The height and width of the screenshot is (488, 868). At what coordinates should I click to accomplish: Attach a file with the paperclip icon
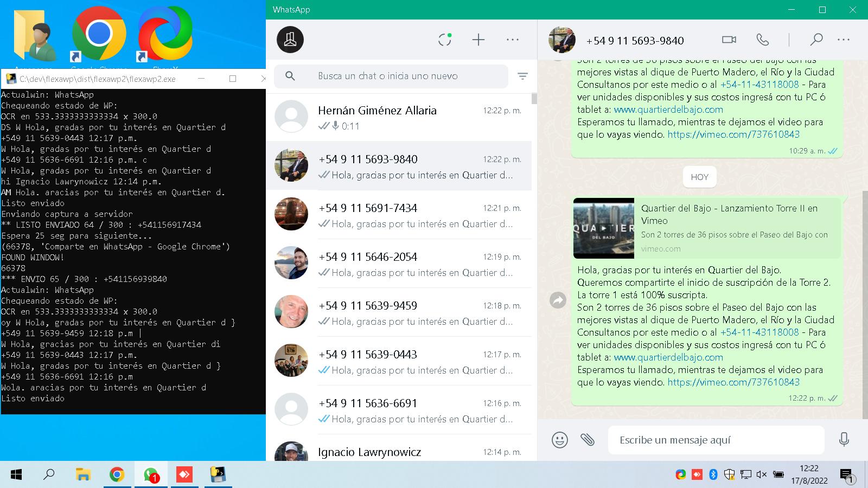pos(588,440)
